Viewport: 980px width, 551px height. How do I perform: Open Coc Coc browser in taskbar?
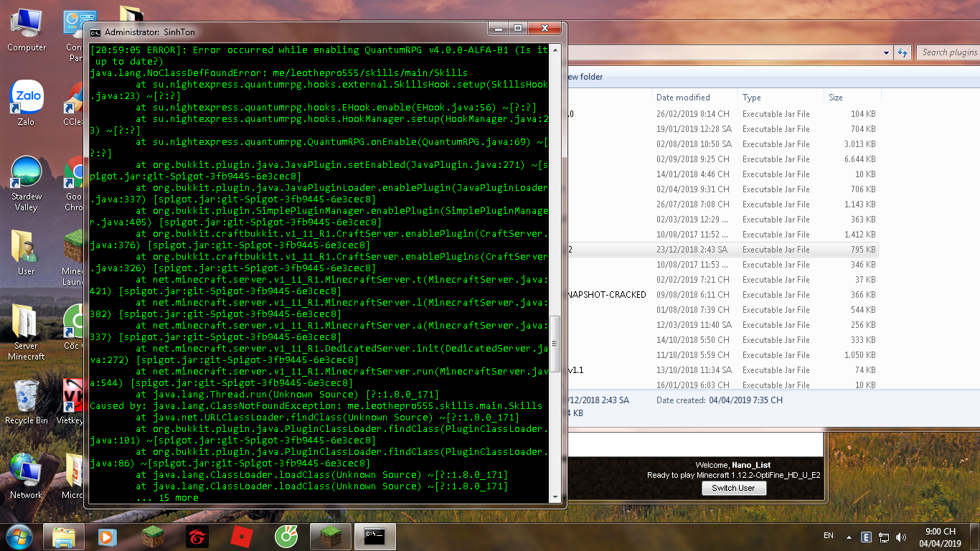coord(286,537)
